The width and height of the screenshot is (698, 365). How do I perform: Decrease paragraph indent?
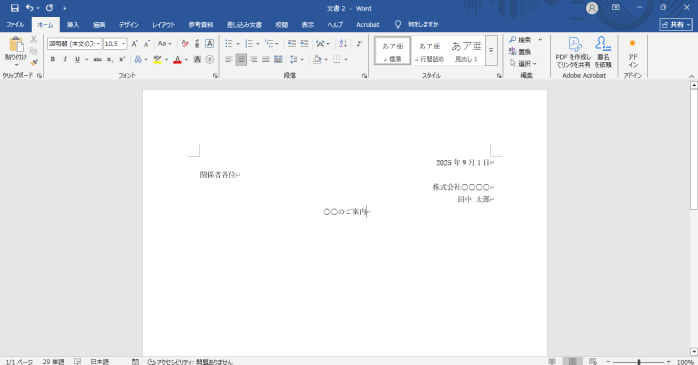click(292, 44)
